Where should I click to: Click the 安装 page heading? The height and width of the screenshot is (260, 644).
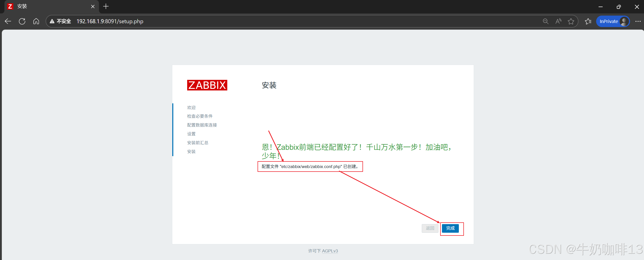tap(269, 85)
